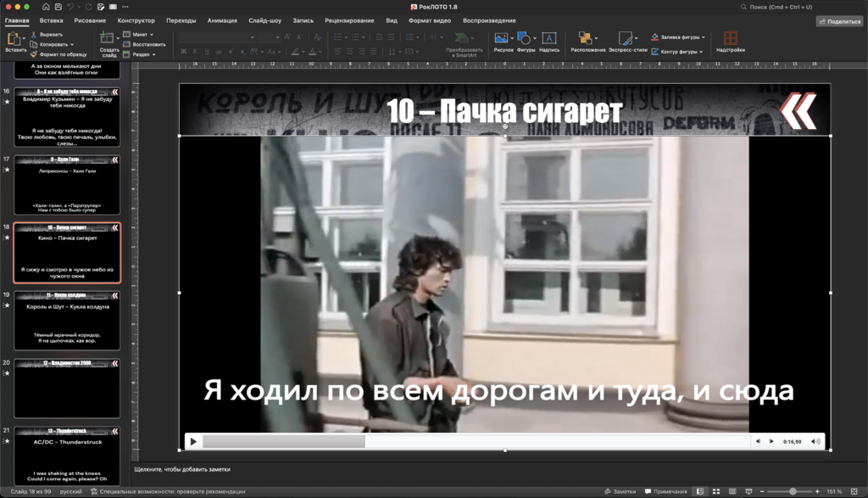This screenshot has height=498, width=868.
Task: Click the Home icon in title bar
Action: pos(46,7)
